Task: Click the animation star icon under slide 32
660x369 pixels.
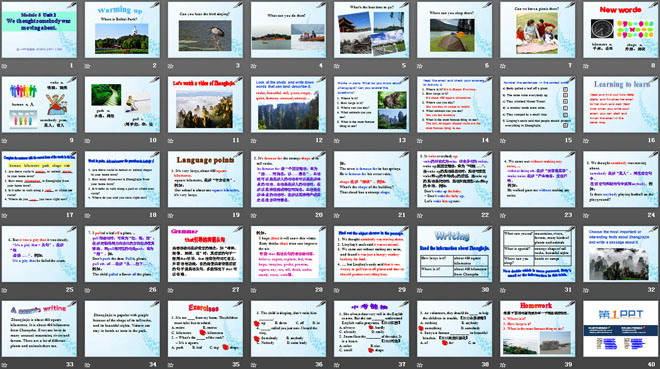Action: [x=586, y=290]
